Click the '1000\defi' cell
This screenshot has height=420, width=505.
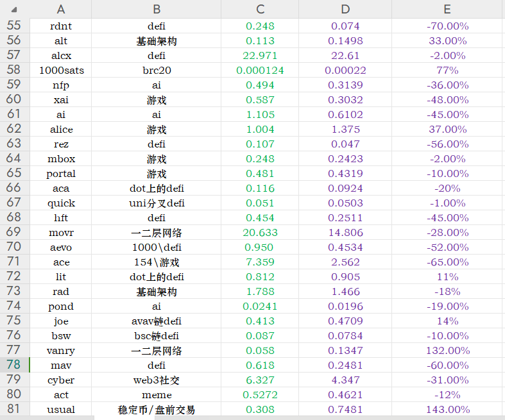(x=156, y=247)
